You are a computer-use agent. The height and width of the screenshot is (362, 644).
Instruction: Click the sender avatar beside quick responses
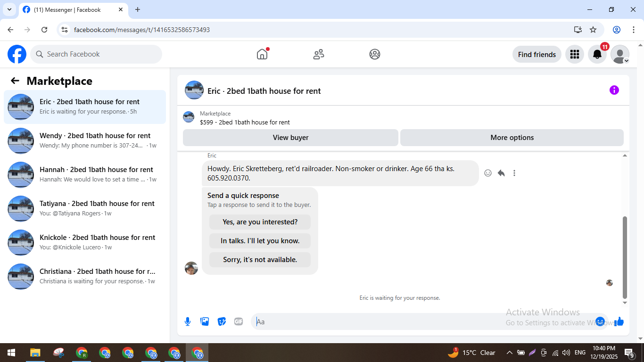point(191,268)
